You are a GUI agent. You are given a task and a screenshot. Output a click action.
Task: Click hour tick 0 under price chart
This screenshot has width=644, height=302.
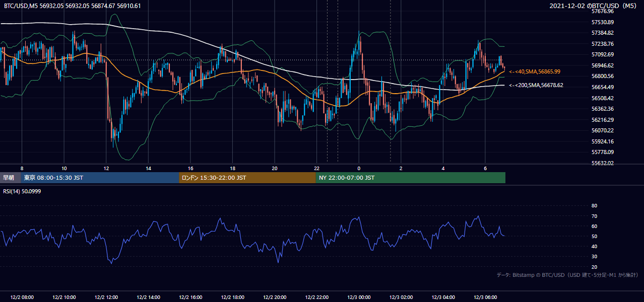(x=359, y=168)
